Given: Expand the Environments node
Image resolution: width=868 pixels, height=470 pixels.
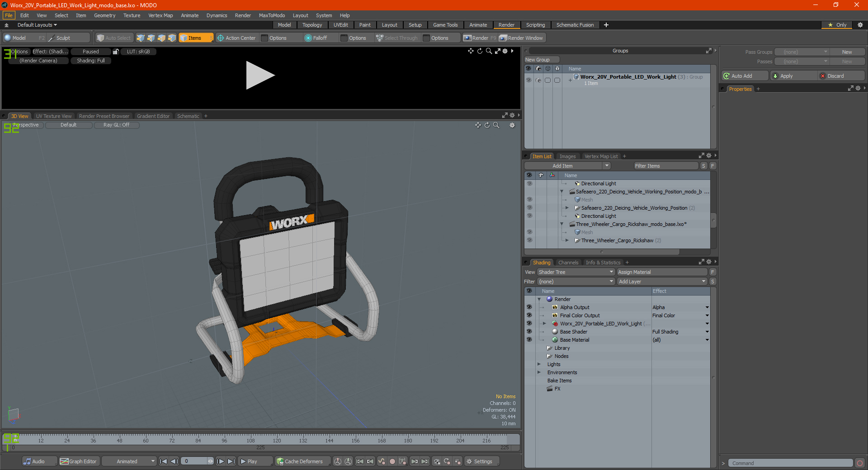Looking at the screenshot, I should pos(539,372).
